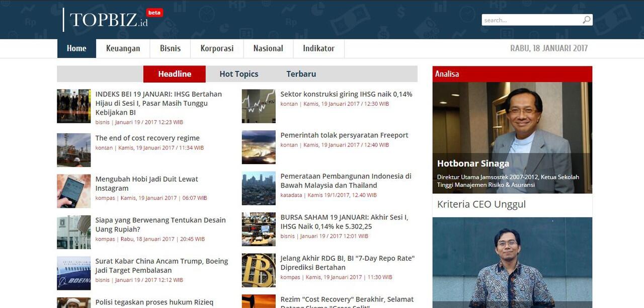The image size is (644, 308).
Task: Open Surat Kabar China Ancam Trump article
Action: [x=162, y=266]
